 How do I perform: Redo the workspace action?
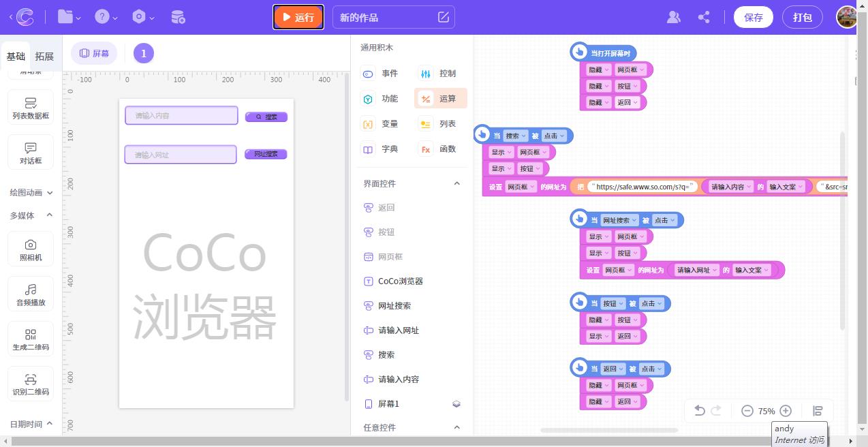click(716, 411)
